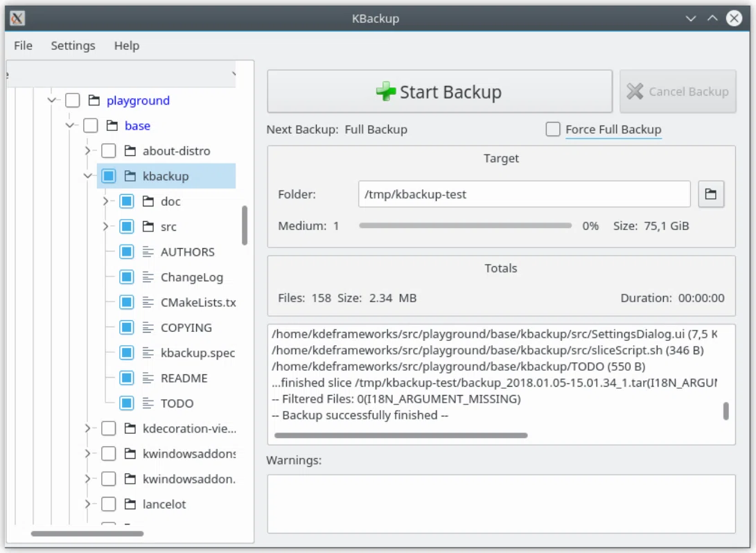This screenshot has height=553, width=756.
Task: Click the target Folder path field
Action: pos(525,194)
